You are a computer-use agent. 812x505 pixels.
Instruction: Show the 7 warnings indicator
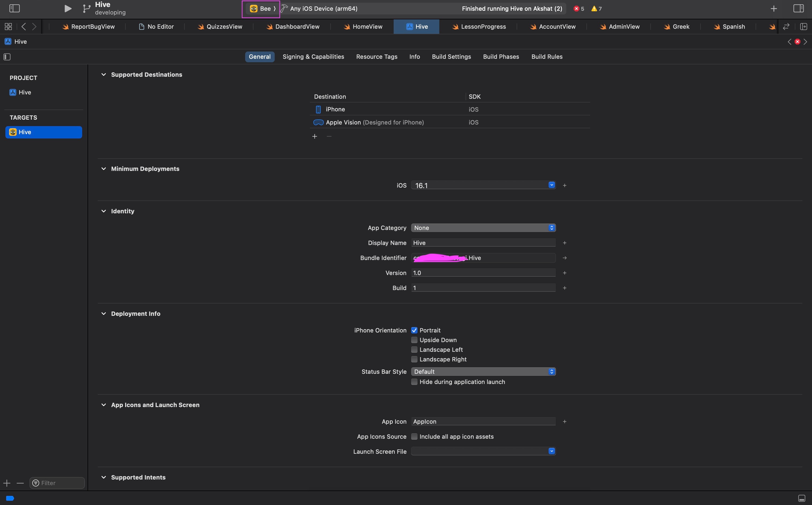tap(596, 9)
